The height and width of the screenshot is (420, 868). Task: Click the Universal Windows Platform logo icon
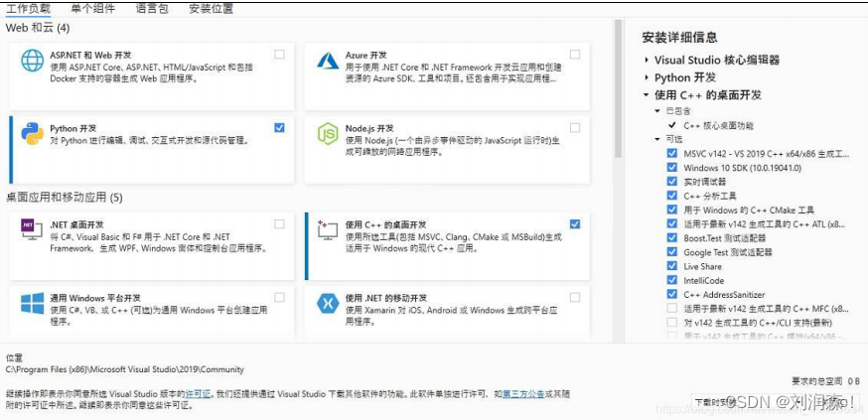(x=32, y=303)
